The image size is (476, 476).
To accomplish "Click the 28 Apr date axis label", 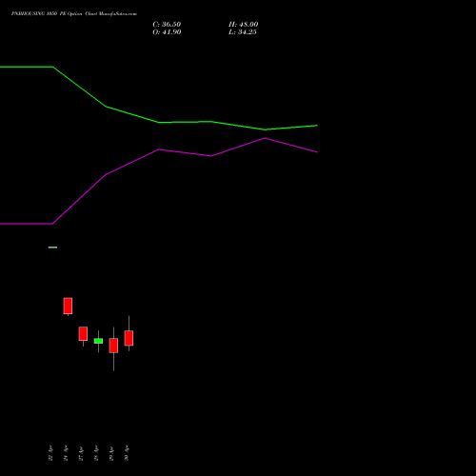I will [x=96, y=453].
